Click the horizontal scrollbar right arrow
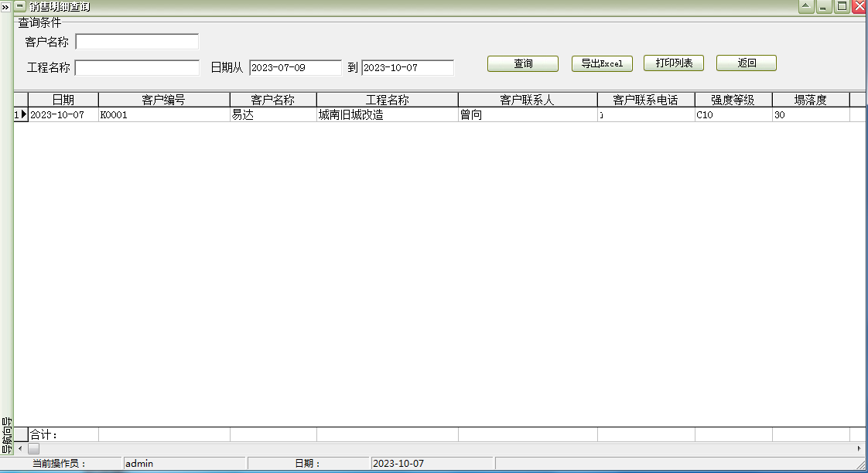 859,448
